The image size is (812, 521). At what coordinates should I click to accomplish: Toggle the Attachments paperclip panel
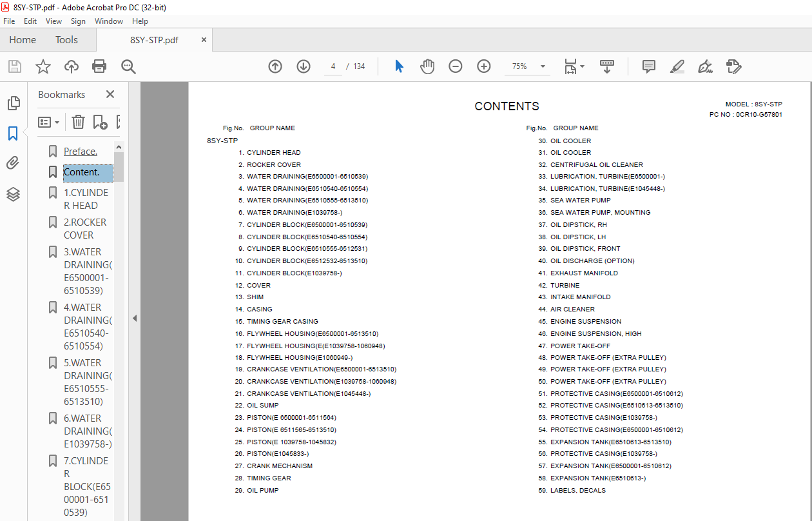(13, 163)
